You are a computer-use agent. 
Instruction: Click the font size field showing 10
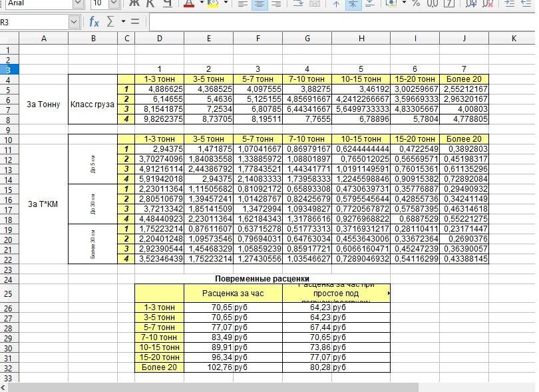(x=100, y=3)
